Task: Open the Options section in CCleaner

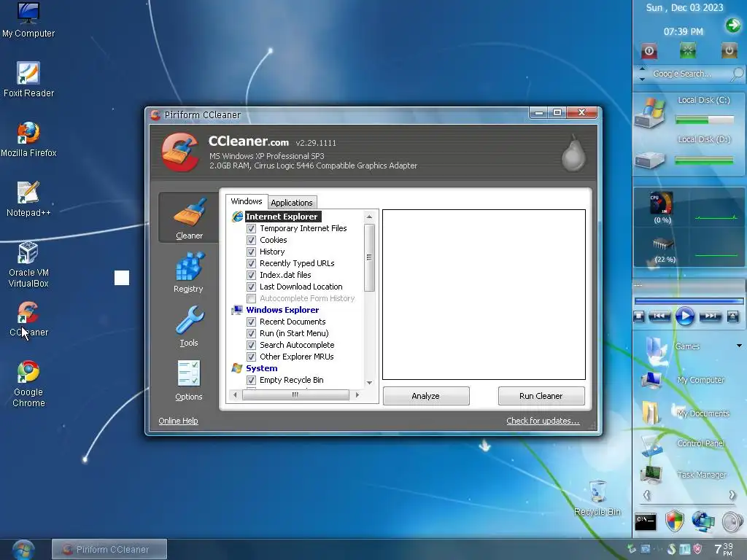Action: click(189, 380)
